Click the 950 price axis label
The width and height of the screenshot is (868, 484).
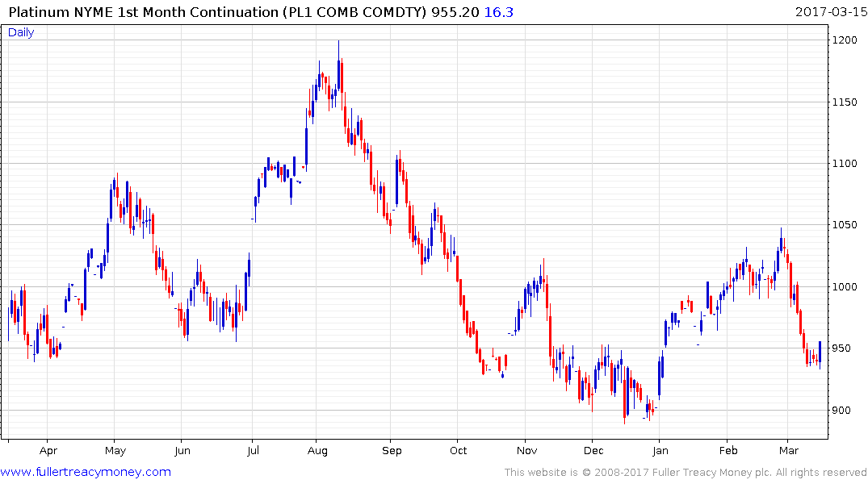click(x=841, y=348)
